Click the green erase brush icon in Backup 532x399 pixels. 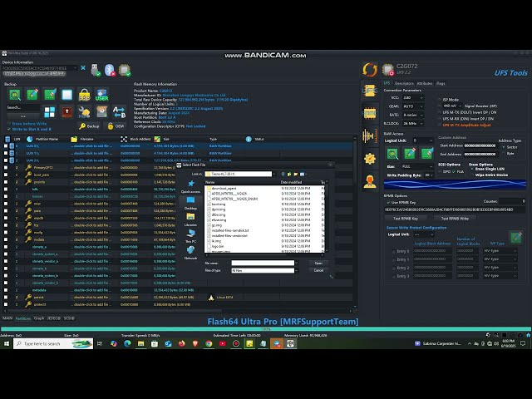pos(50,95)
